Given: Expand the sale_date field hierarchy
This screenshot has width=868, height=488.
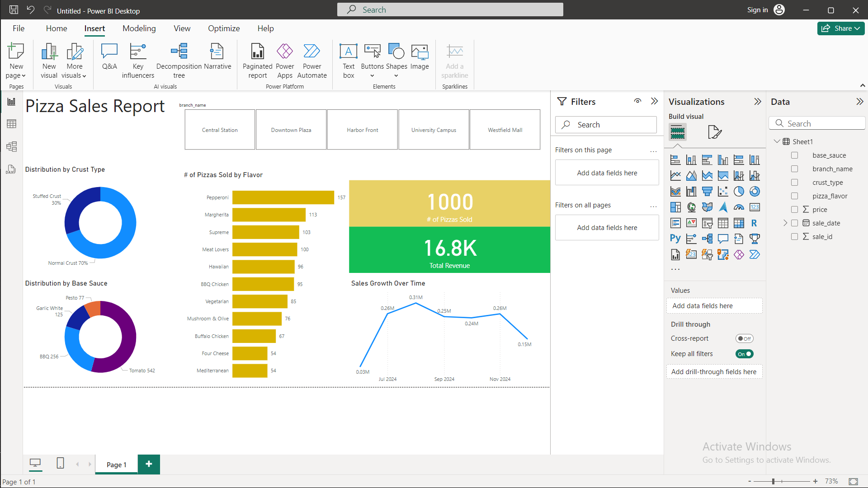Looking at the screenshot, I should [x=785, y=223].
